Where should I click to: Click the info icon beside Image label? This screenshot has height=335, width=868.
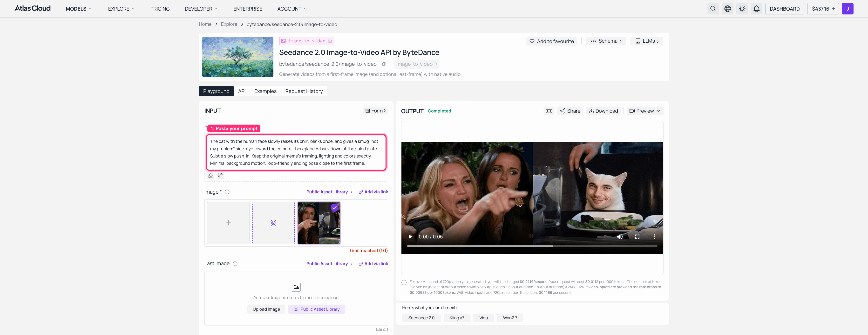227,192
